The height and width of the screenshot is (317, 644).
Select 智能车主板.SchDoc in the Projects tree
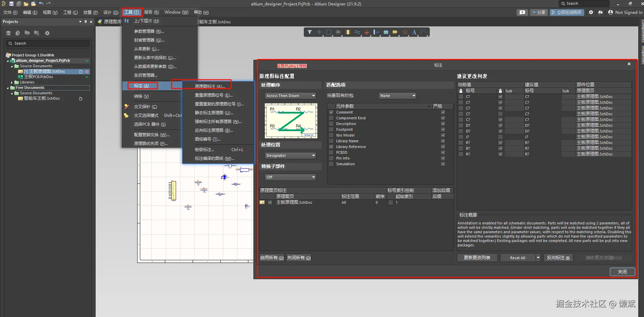pos(42,99)
